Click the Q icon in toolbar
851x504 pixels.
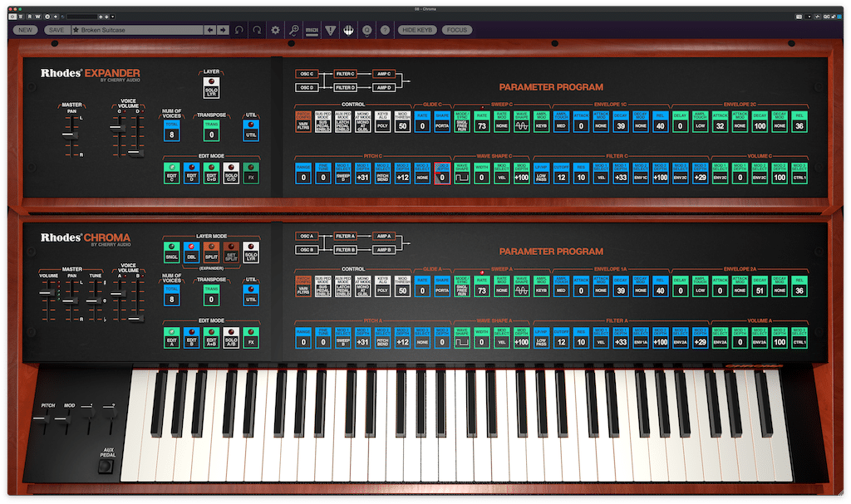coord(366,31)
